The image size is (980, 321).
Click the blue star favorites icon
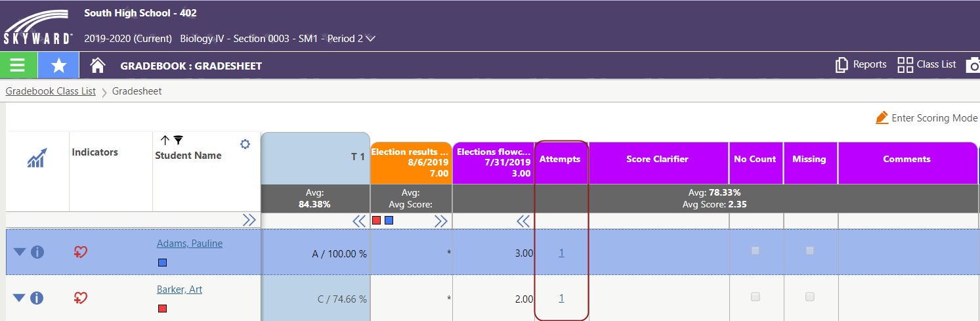pos(58,65)
